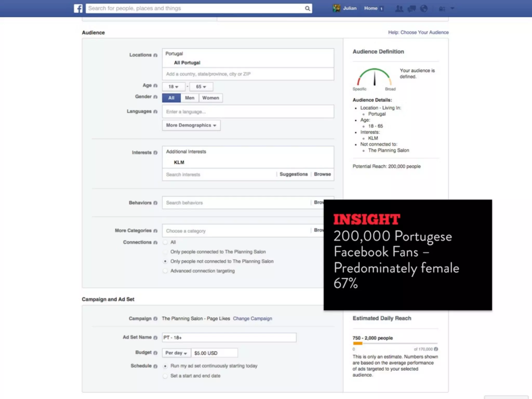Click '750 - 2,000 people' reach text
This screenshot has width=532, height=399.
373,338
